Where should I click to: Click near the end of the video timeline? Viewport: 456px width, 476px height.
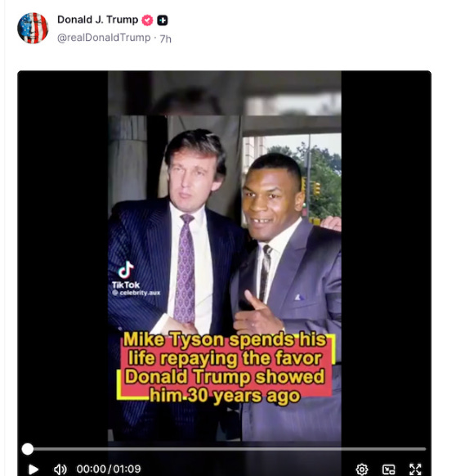[420, 449]
